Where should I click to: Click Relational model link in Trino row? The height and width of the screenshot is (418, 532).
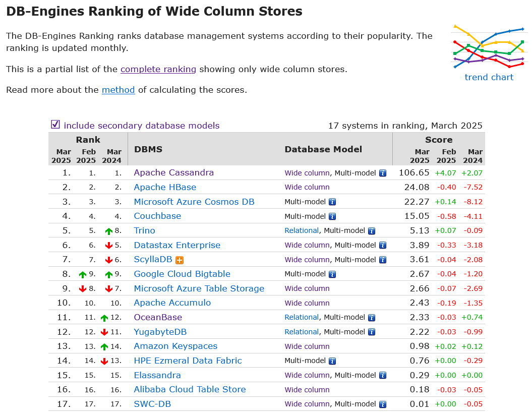302,231
